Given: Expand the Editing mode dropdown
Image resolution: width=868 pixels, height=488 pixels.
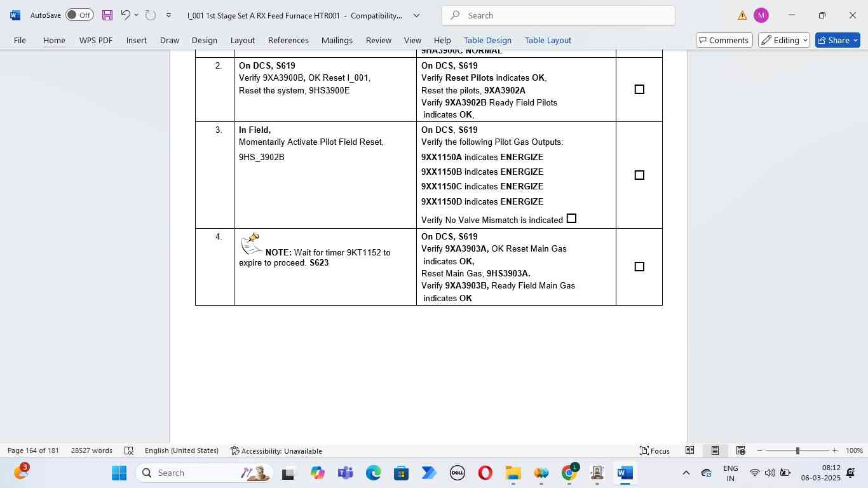Looking at the screenshot, I should click(785, 40).
